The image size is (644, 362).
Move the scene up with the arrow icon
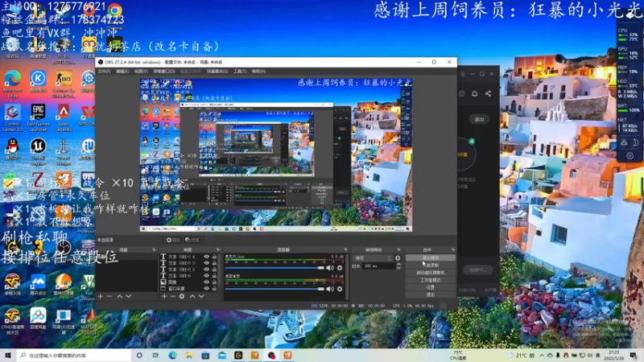pyautogui.click(x=119, y=296)
